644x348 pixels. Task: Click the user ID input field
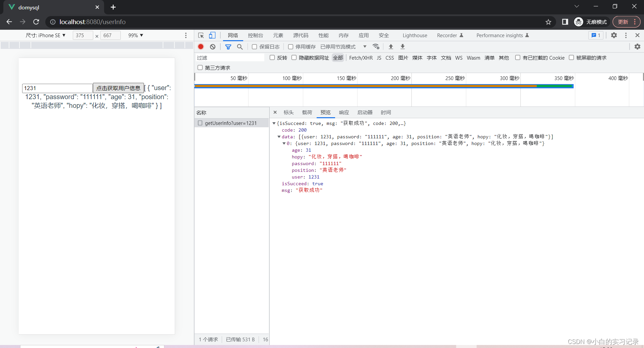click(57, 88)
